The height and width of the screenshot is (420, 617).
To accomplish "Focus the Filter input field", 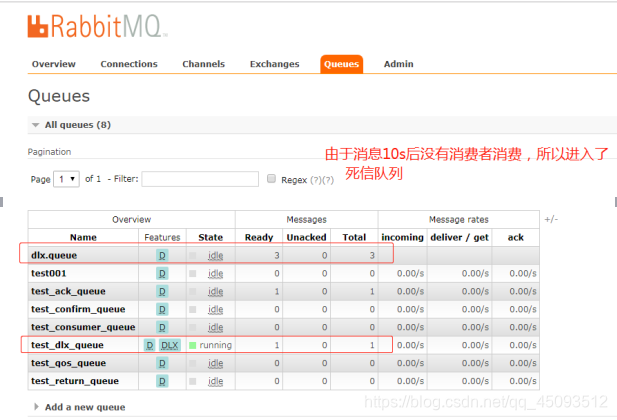I will coord(200,179).
